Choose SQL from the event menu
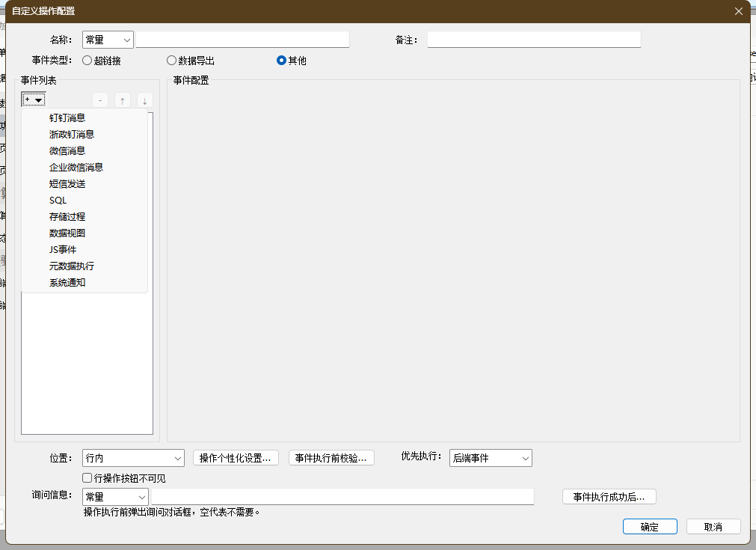The image size is (756, 550). click(58, 200)
